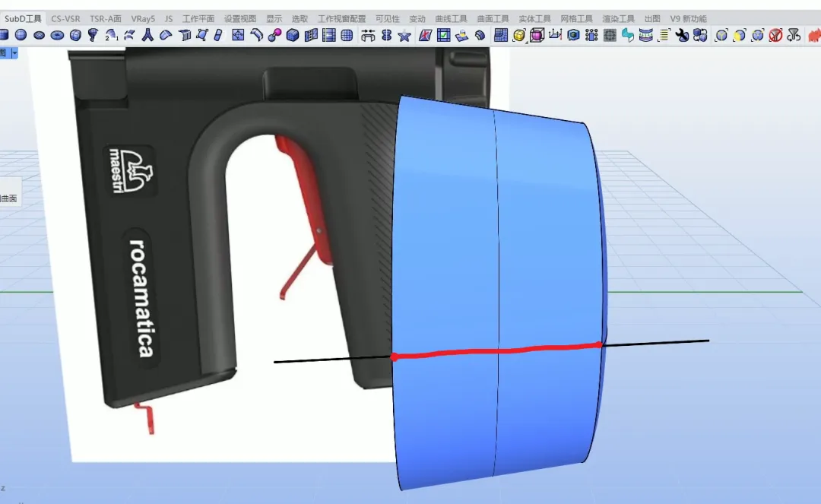Choose the green checkmark grid icon

(x=443, y=35)
